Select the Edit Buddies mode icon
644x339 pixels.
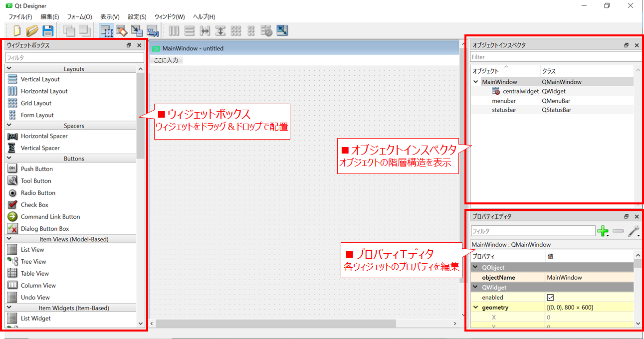[137, 30]
